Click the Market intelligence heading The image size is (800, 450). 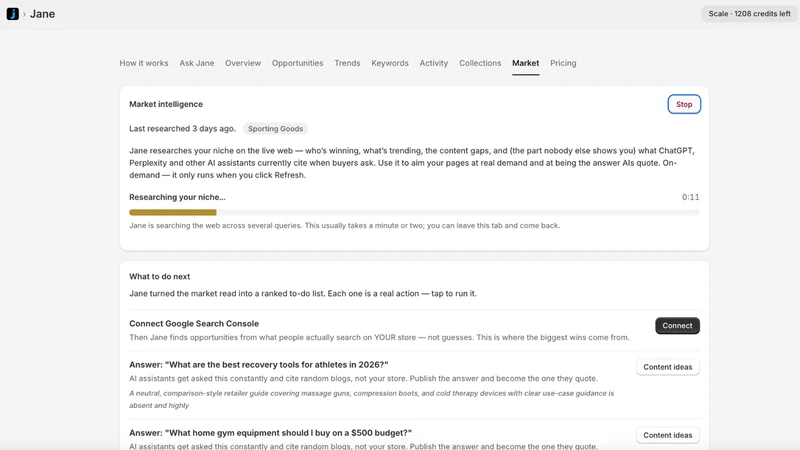[166, 104]
